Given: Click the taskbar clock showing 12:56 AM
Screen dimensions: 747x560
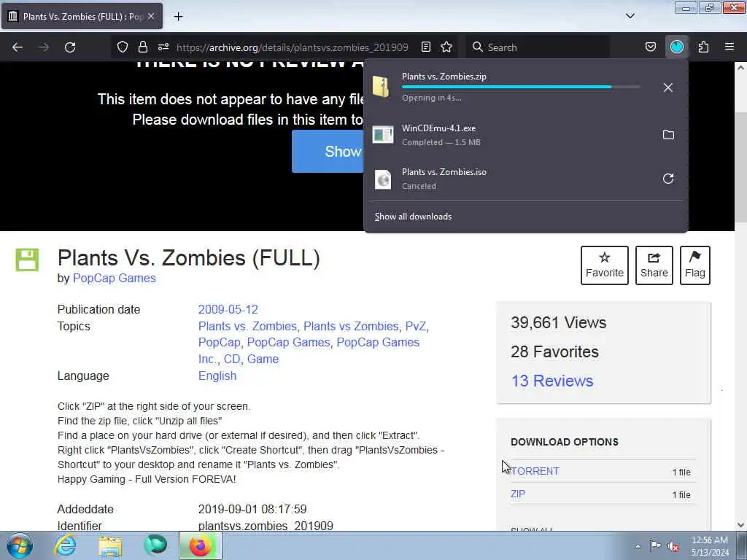Looking at the screenshot, I should pyautogui.click(x=710, y=546).
